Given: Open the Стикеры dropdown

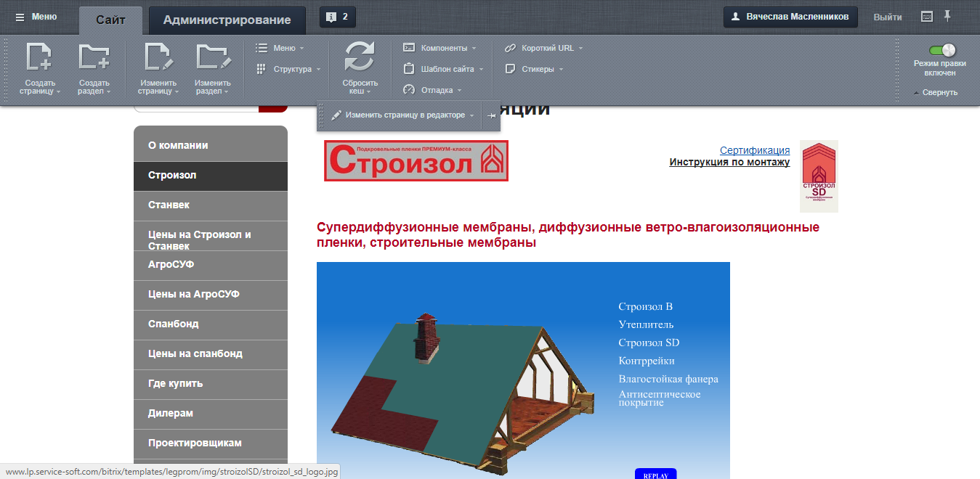Looking at the screenshot, I should 534,69.
